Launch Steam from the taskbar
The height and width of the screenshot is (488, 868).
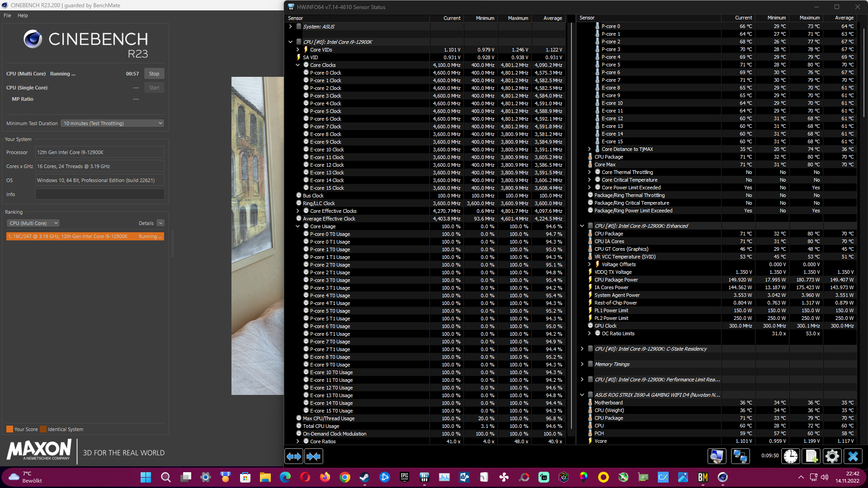[x=364, y=477]
